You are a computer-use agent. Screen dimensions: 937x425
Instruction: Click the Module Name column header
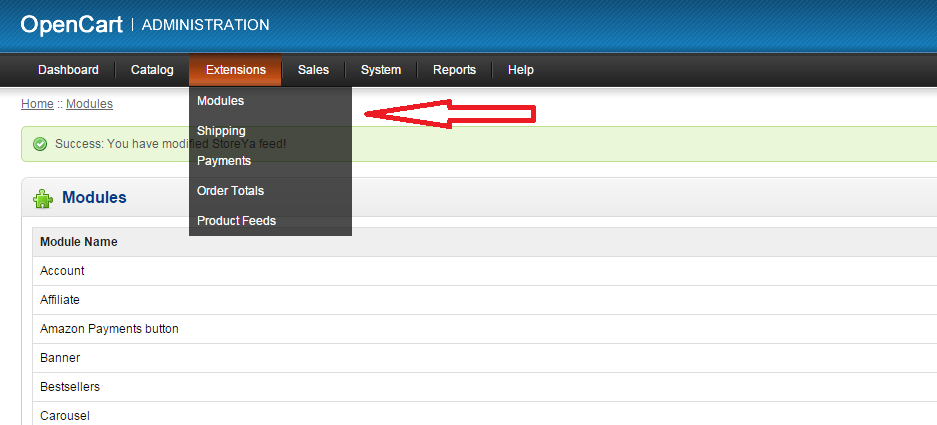click(79, 242)
